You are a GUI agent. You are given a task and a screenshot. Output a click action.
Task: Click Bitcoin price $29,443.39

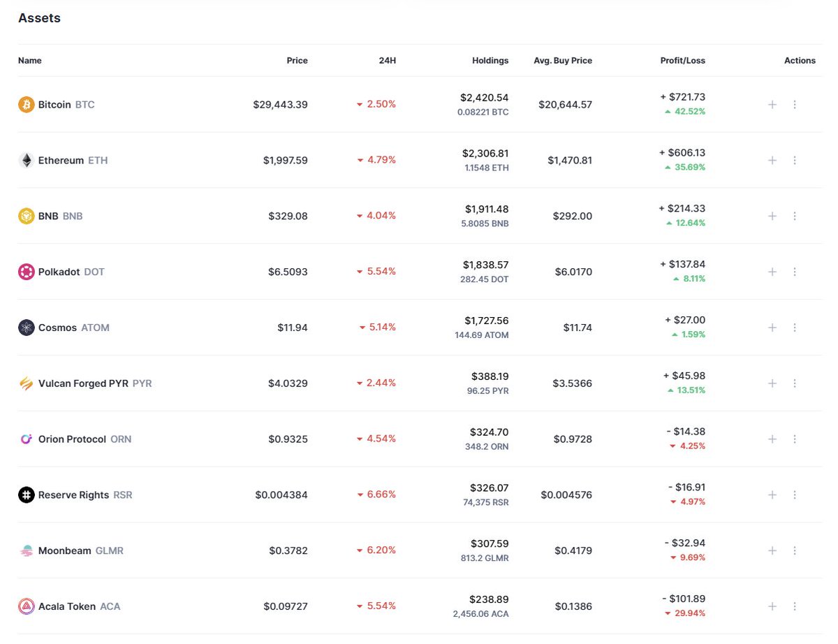pos(281,105)
